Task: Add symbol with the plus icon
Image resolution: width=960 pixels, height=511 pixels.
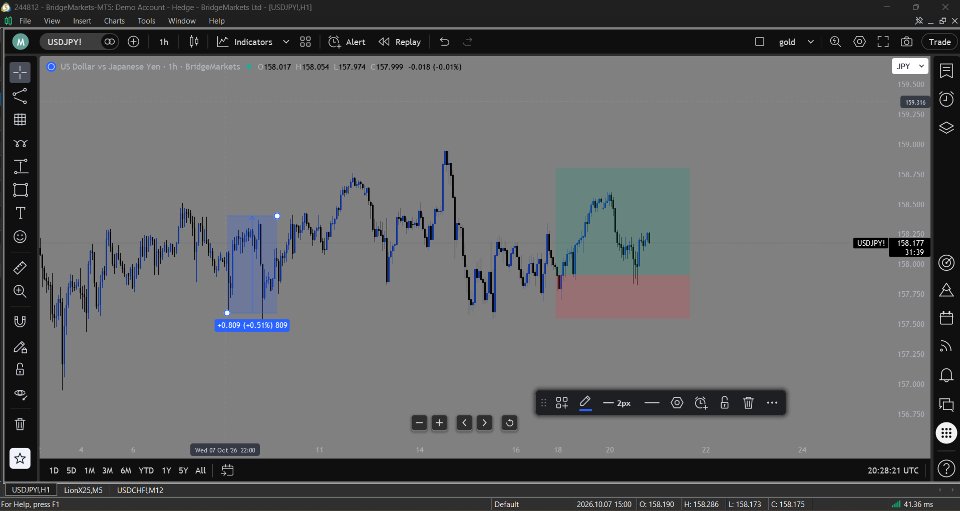Action: tap(133, 42)
